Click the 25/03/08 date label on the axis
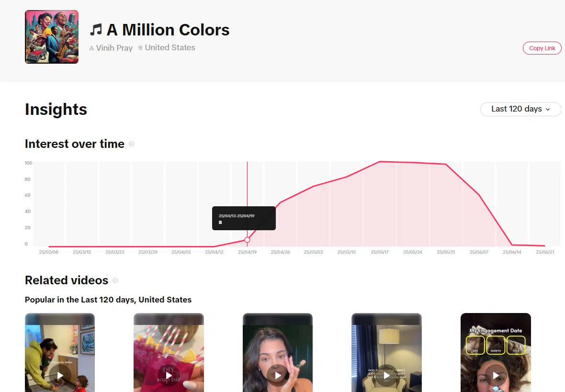The image size is (565, 392). pyautogui.click(x=49, y=252)
